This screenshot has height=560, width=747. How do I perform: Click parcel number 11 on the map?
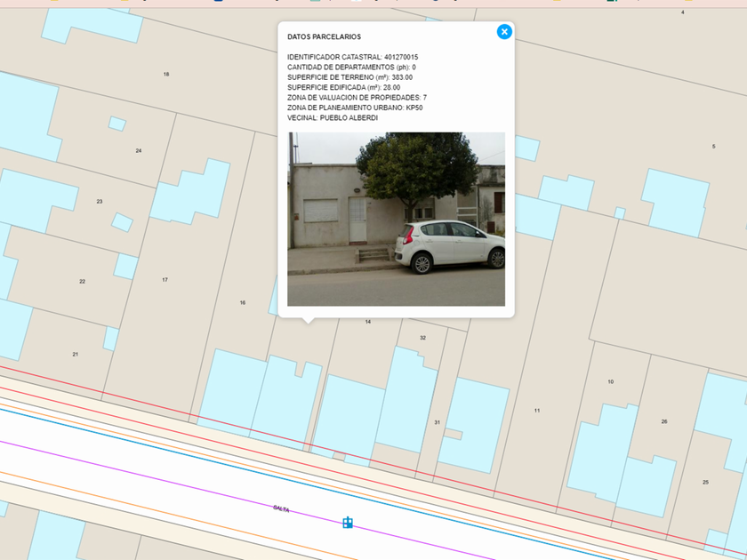(x=537, y=411)
